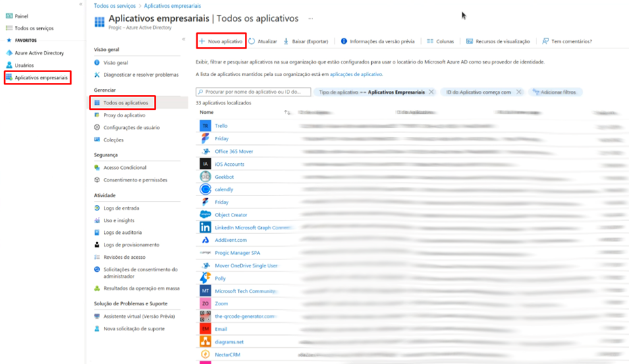Collapse the resource menu chevron

pyautogui.click(x=184, y=39)
